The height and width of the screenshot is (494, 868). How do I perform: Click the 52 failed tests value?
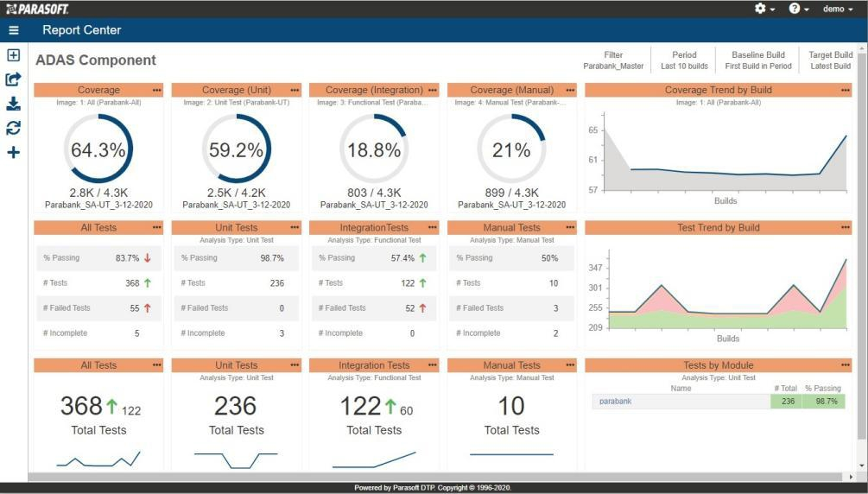(410, 308)
